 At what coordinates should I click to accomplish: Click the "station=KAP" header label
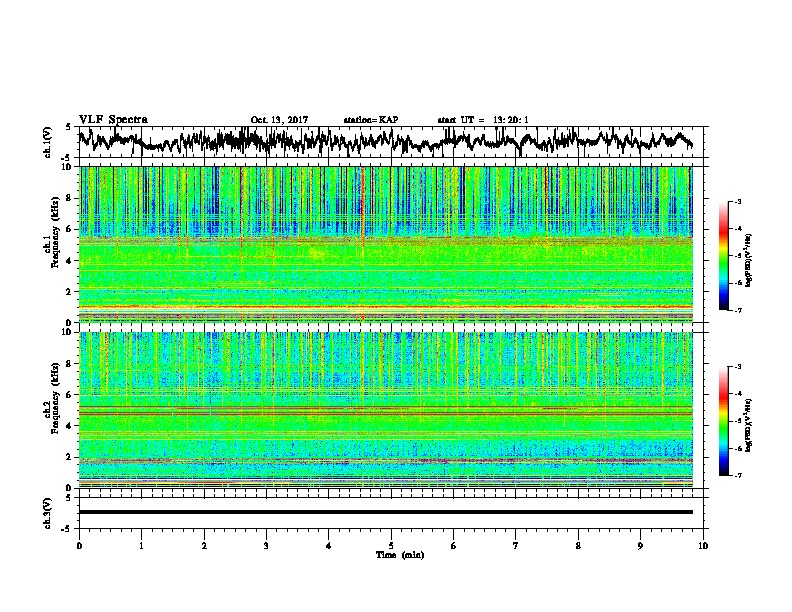click(371, 120)
